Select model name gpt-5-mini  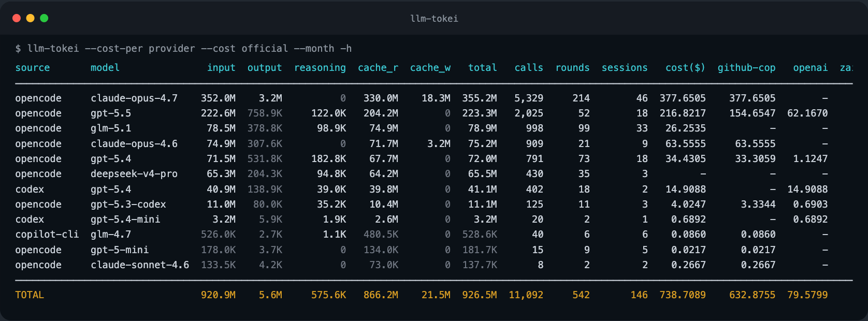point(120,250)
